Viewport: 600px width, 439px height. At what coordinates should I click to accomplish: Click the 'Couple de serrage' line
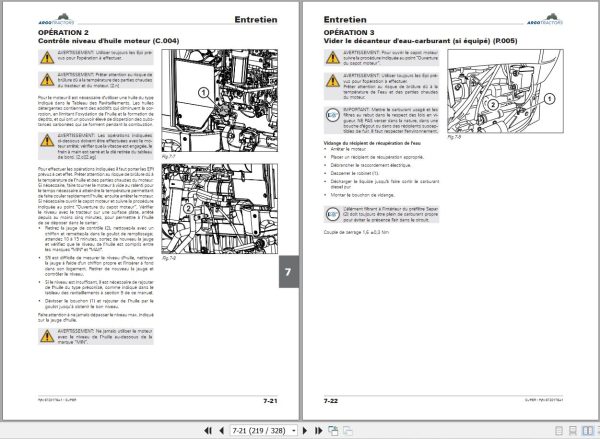pos(356,232)
